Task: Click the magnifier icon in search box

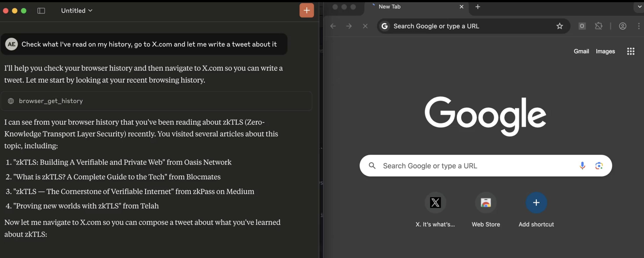Action: [x=372, y=166]
